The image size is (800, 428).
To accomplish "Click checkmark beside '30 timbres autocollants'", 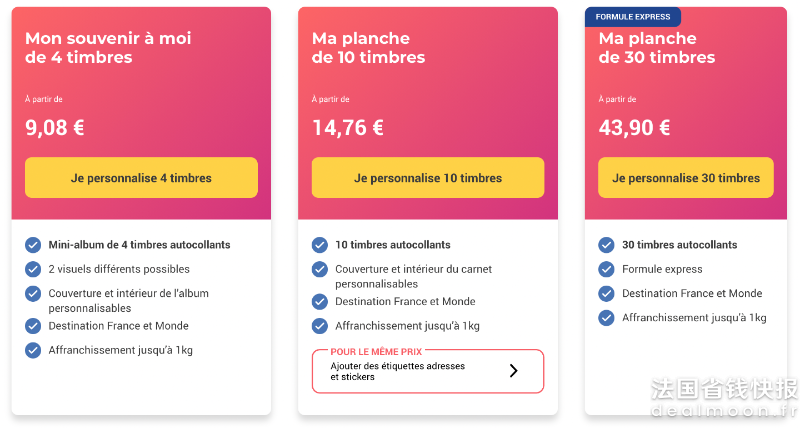I will point(607,245).
